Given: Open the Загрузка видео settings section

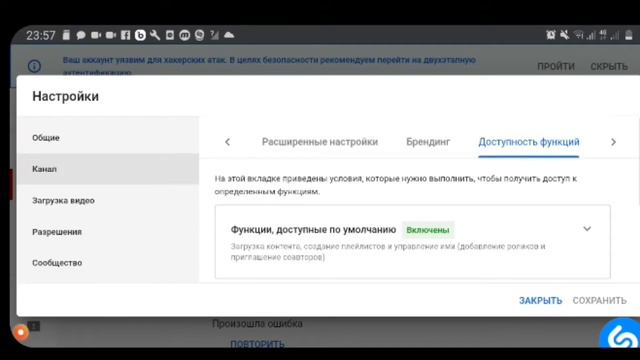Looking at the screenshot, I should tap(108, 200).
